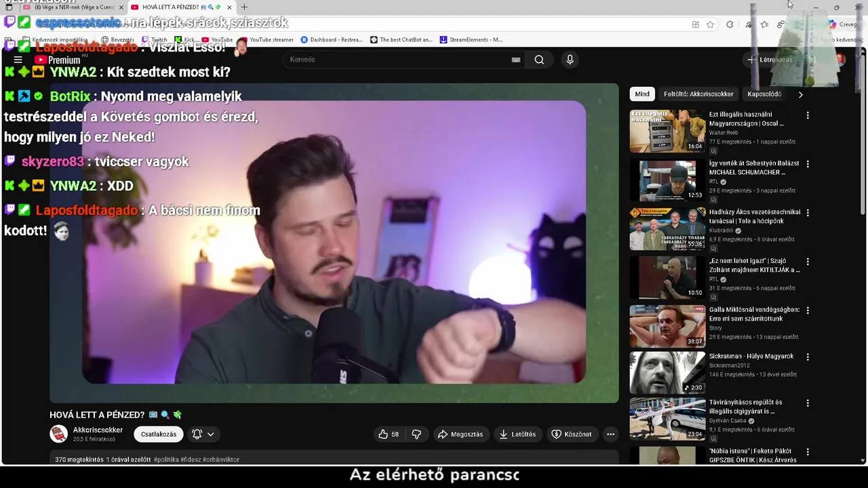Click title 'Sickratman - Hülye Magyarok'

[x=751, y=357]
